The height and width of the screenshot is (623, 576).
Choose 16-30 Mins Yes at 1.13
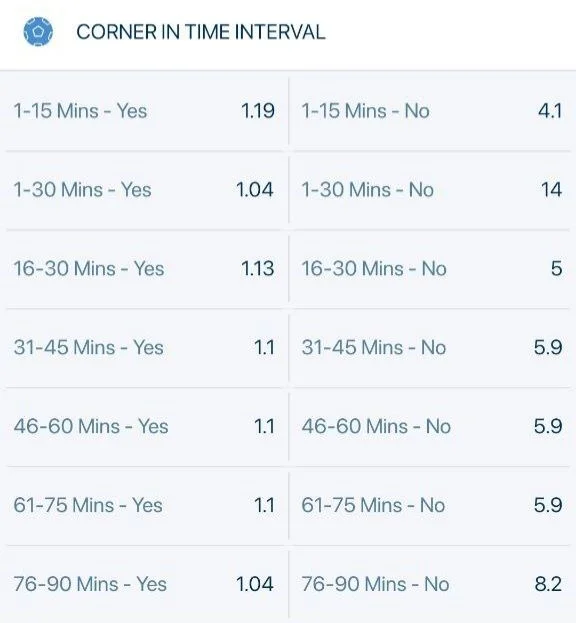pos(144,269)
